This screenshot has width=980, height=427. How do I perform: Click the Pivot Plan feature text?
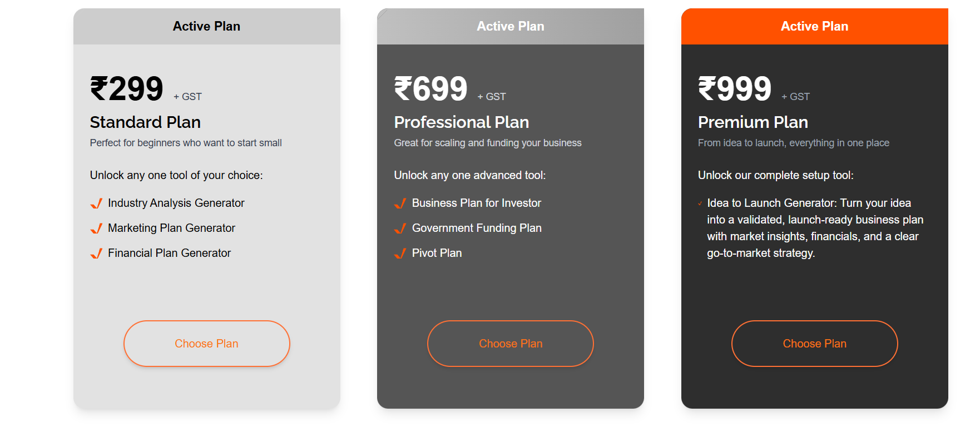click(437, 253)
